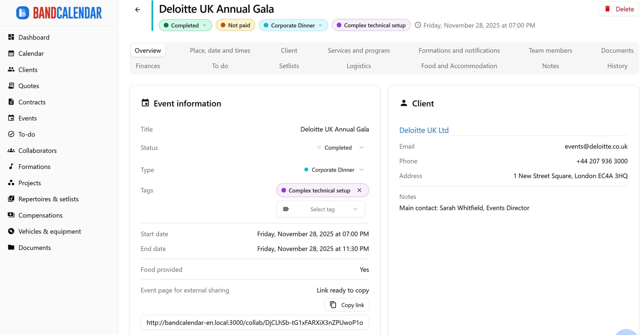Open the Client tab
Screen dimensions: 644x335
[289, 50]
